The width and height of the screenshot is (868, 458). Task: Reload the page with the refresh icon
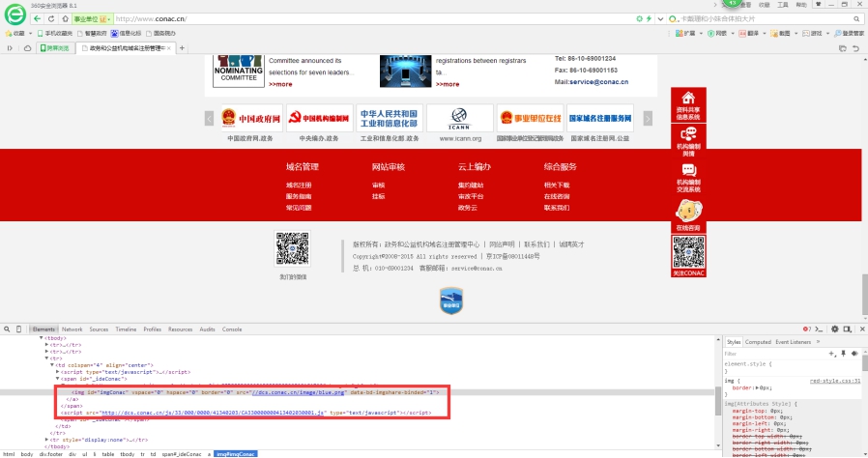tap(51, 18)
